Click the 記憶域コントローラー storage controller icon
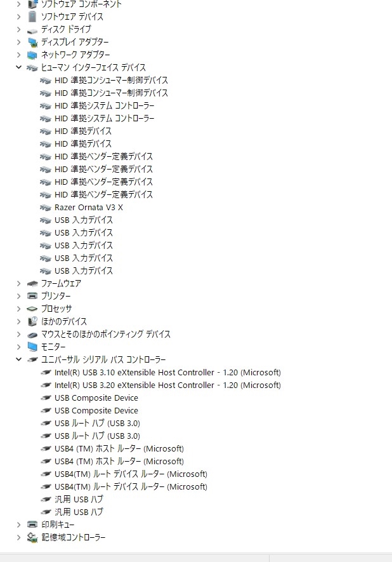Viewport: 392px width, 562px height. (x=32, y=537)
